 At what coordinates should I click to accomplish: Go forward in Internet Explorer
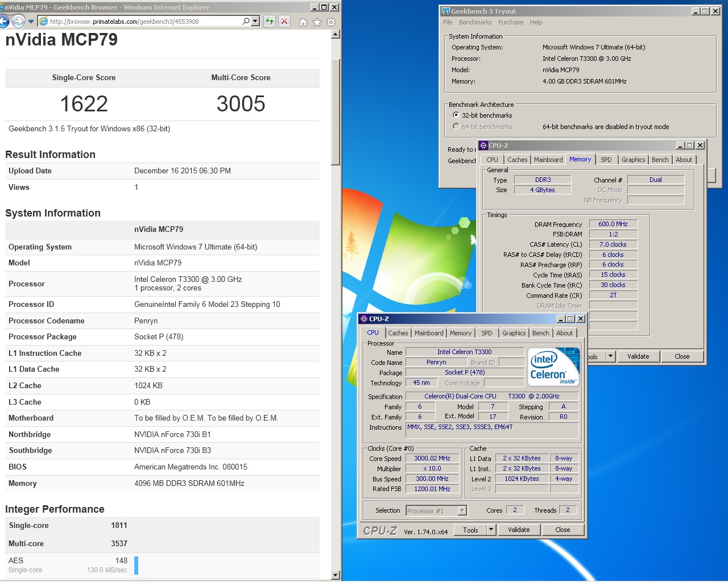pos(18,22)
